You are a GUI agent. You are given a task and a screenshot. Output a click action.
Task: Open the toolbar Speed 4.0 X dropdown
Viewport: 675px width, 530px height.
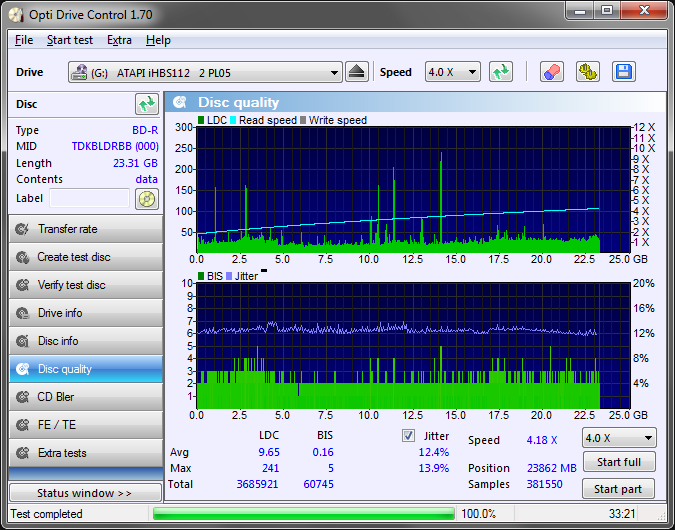(452, 72)
